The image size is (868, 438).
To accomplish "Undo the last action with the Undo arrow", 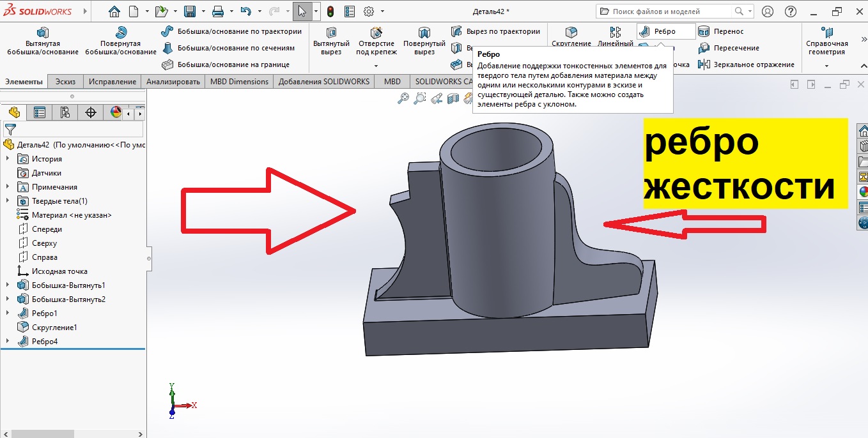I will pyautogui.click(x=246, y=11).
